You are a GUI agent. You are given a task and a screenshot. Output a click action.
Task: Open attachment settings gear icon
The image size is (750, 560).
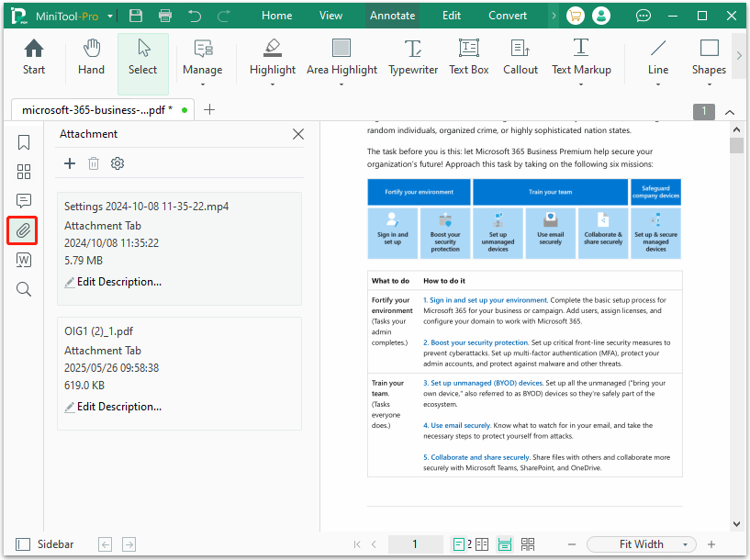tap(118, 163)
